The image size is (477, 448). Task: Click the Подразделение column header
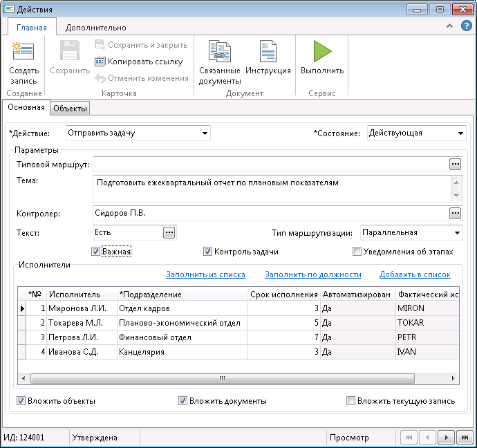coord(183,295)
